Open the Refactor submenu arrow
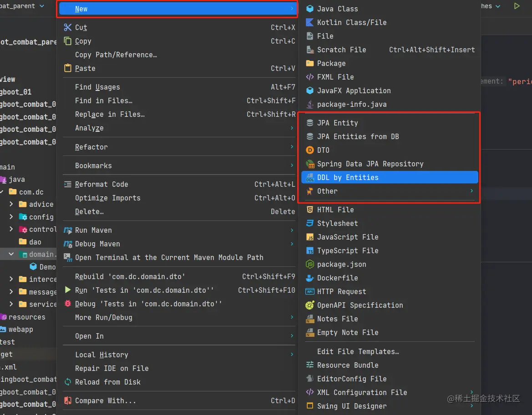 pyautogui.click(x=292, y=147)
